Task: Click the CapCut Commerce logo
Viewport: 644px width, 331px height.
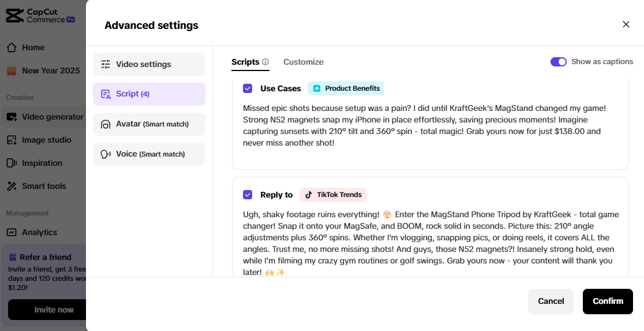Action: pos(40,16)
